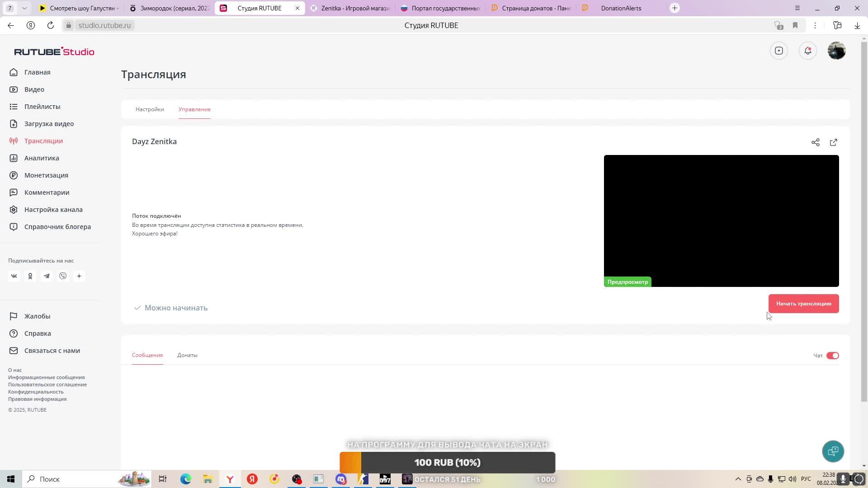Switch to the Управление tab
The image size is (868, 488).
tap(194, 109)
